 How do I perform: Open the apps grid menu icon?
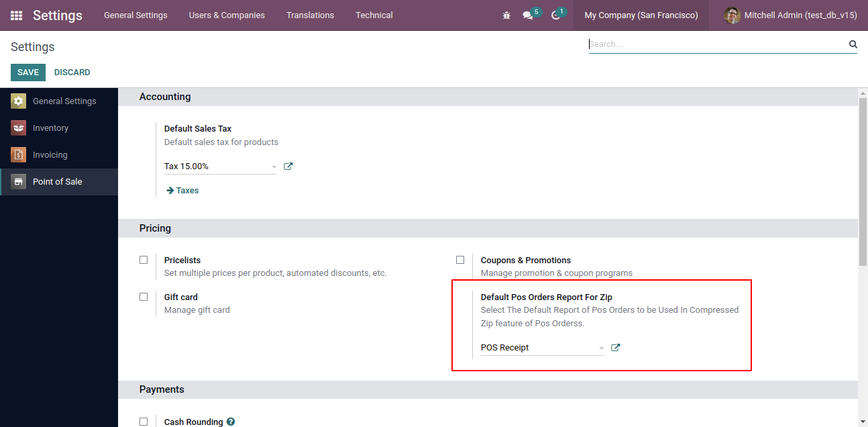point(16,15)
